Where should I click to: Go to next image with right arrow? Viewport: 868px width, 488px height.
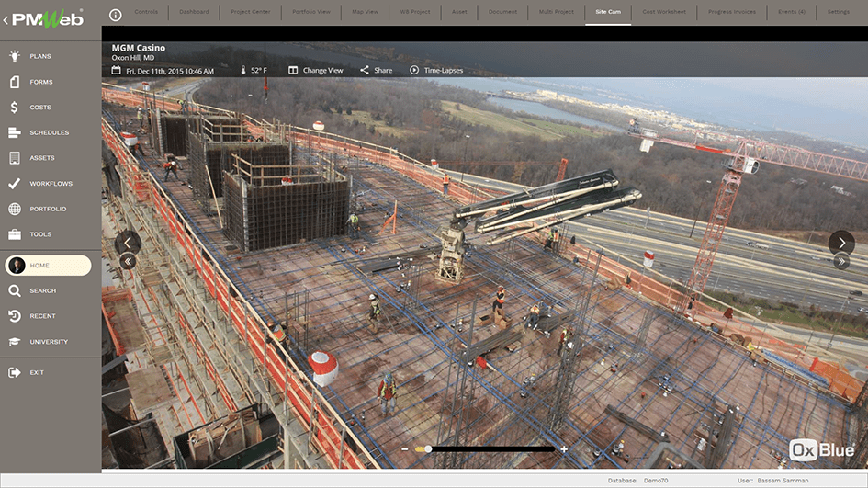click(x=841, y=243)
